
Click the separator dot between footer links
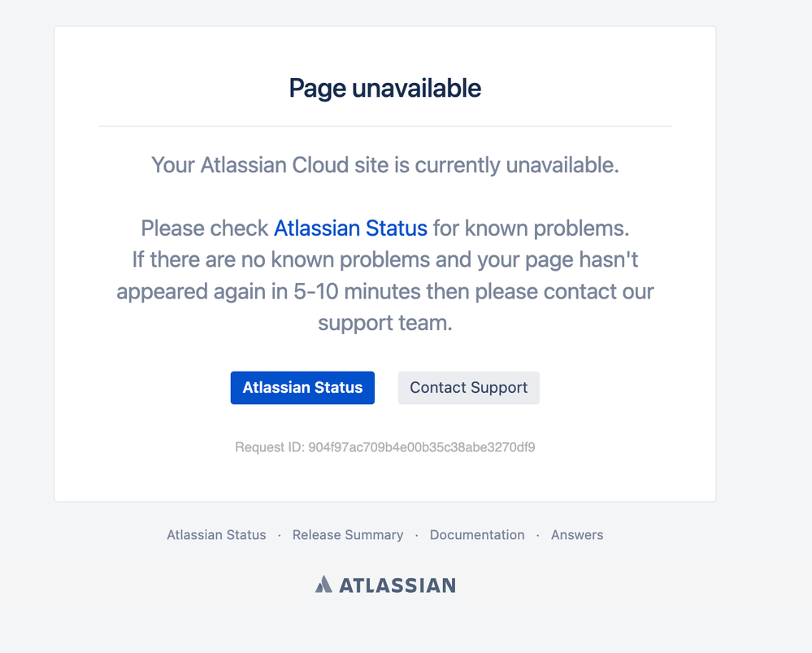tap(279, 534)
